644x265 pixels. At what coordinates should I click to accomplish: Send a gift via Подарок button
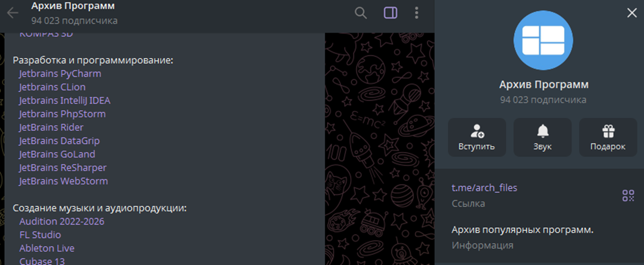coord(608,138)
